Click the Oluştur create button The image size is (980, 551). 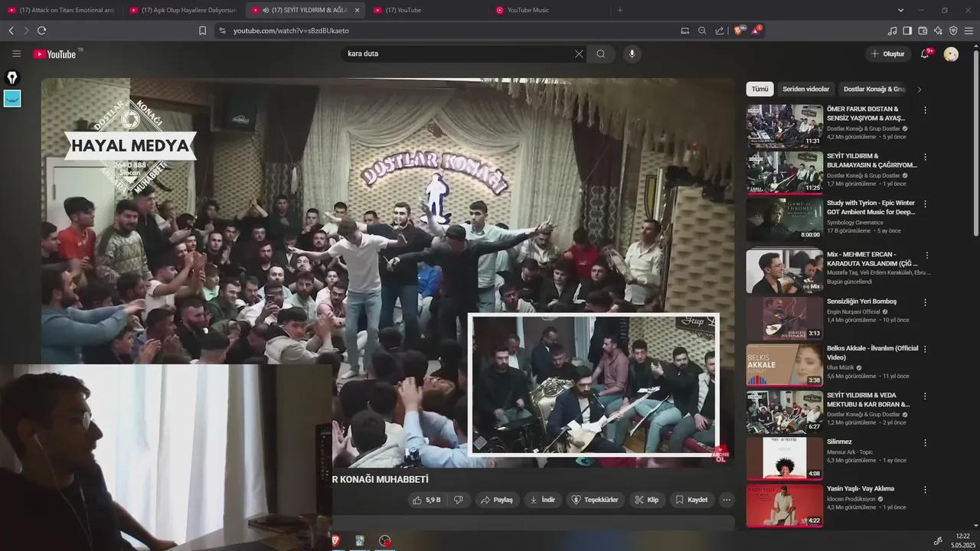point(887,54)
